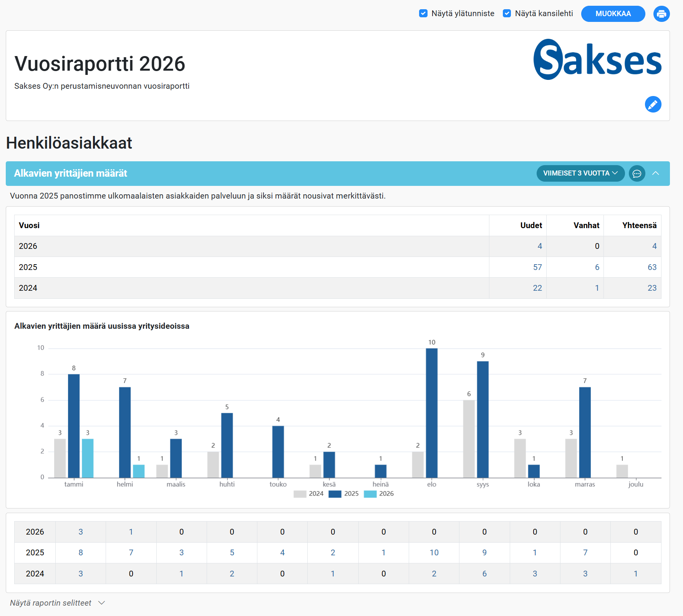Click the print report icon
The width and height of the screenshot is (683, 616).
661,14
